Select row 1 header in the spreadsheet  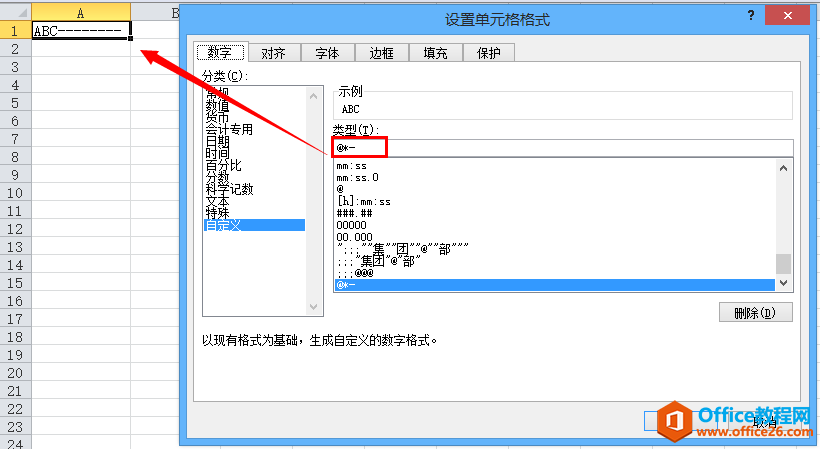[15, 31]
